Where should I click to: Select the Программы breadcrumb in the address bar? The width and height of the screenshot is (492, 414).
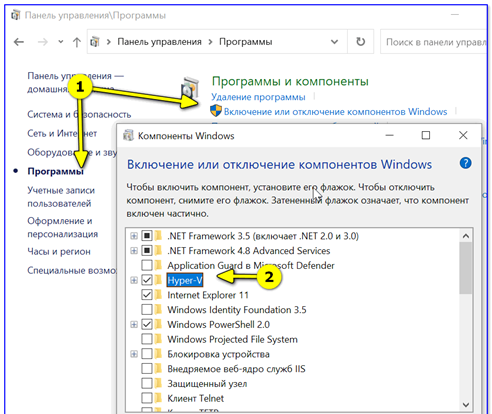pyautogui.click(x=246, y=42)
